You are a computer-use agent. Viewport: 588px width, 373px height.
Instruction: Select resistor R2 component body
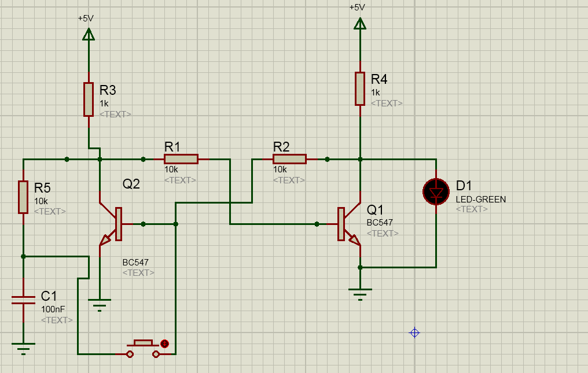coord(289,160)
